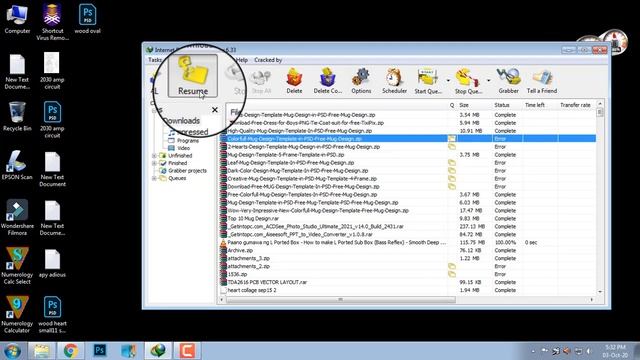Expand the Queues tree node
The width and height of the screenshot is (640, 360).
[x=154, y=178]
